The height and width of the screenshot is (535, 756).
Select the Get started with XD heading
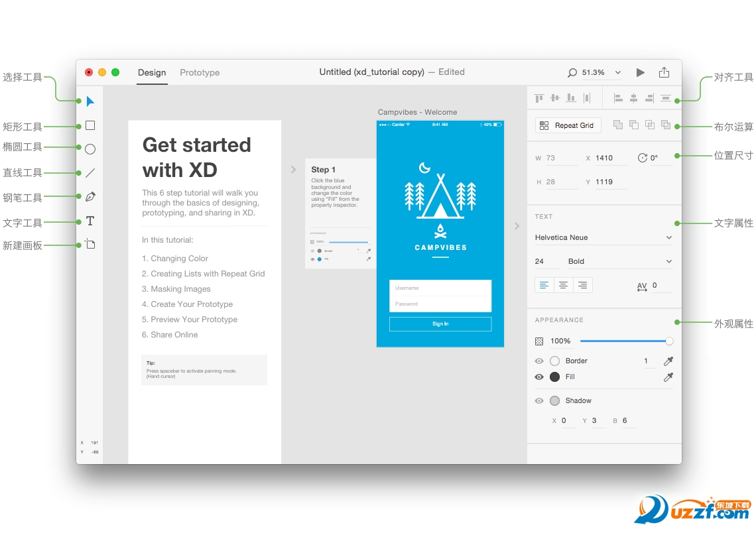[197, 157]
